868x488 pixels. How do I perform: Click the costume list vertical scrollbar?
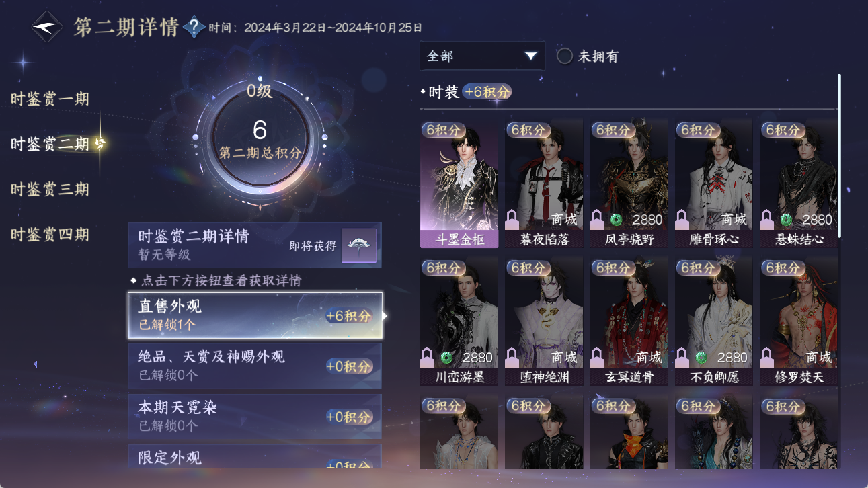point(839,155)
